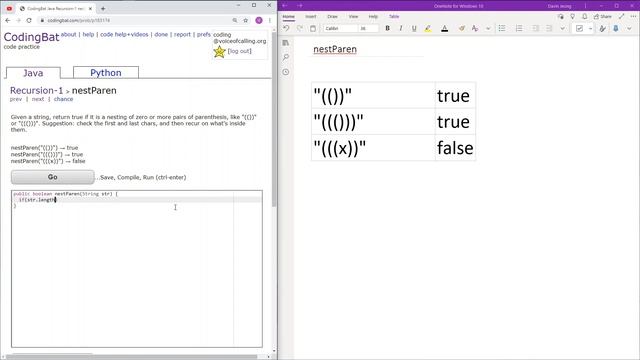Open the sync status icon
Viewport: 640px width, 360px height.
tap(560, 16)
